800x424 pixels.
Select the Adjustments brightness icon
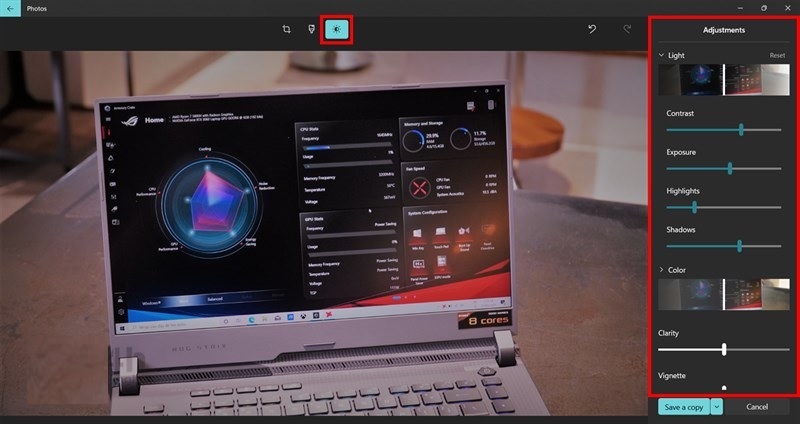point(336,30)
